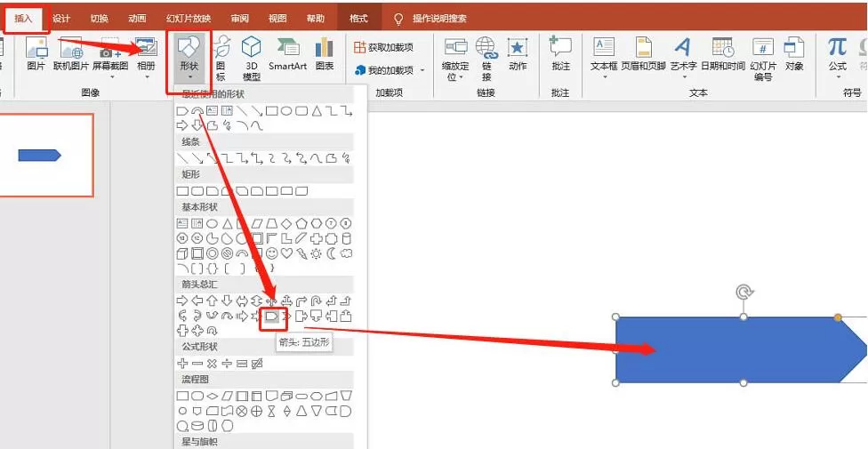The width and height of the screenshot is (868, 449).
Task: Toggle the 形状 shapes gallery button
Action: pyautogui.click(x=189, y=60)
